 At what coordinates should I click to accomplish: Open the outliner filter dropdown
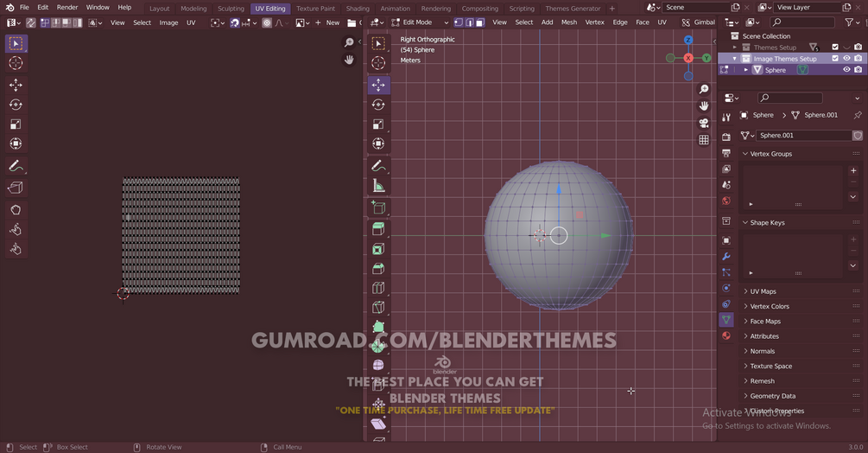pyautogui.click(x=851, y=22)
